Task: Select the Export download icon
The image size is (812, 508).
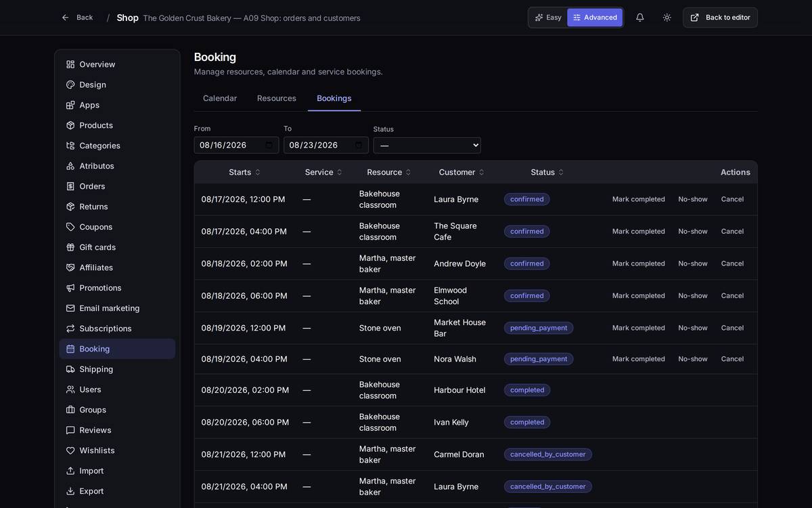Action: tap(70, 491)
